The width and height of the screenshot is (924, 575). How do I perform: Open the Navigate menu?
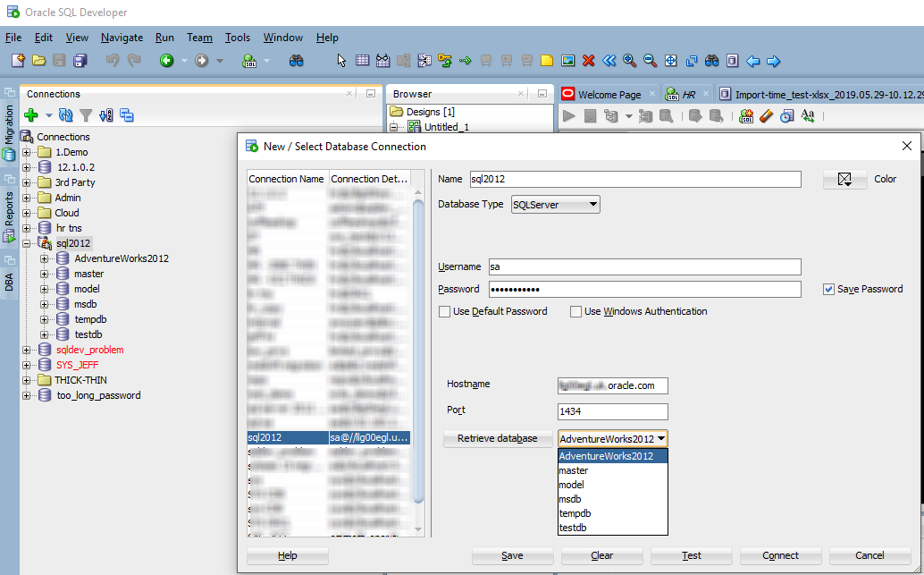coord(122,38)
